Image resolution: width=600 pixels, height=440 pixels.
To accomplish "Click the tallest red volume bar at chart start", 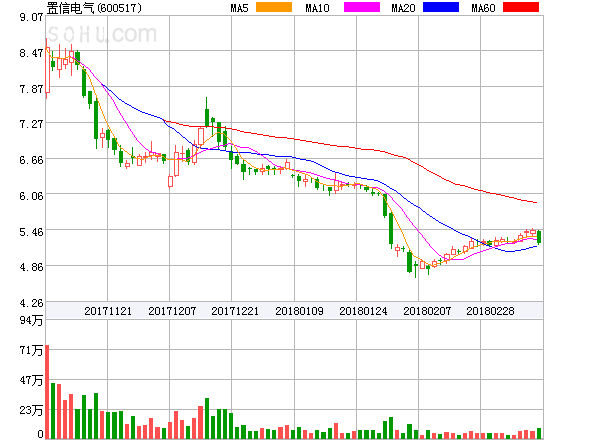I will point(47,392).
